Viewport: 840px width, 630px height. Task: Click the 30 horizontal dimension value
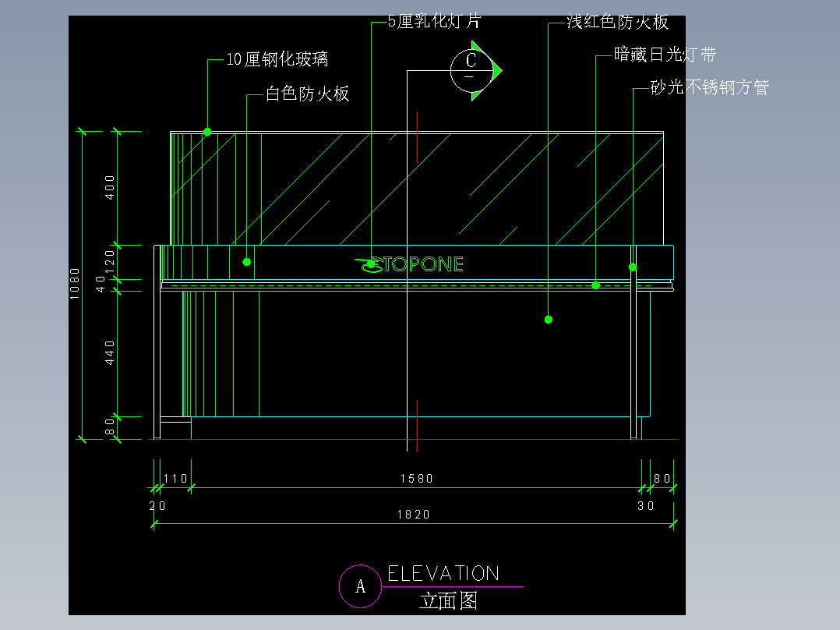click(646, 505)
